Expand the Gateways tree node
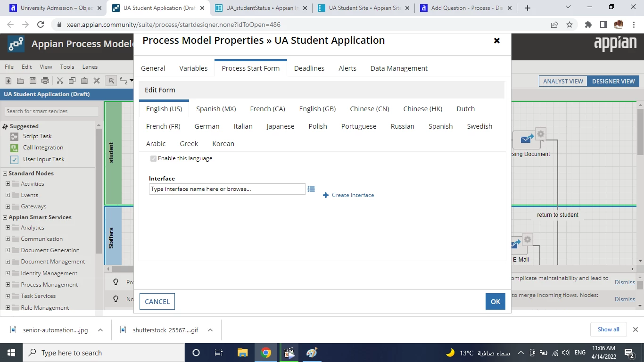This screenshot has width=644, height=362. (x=8, y=206)
